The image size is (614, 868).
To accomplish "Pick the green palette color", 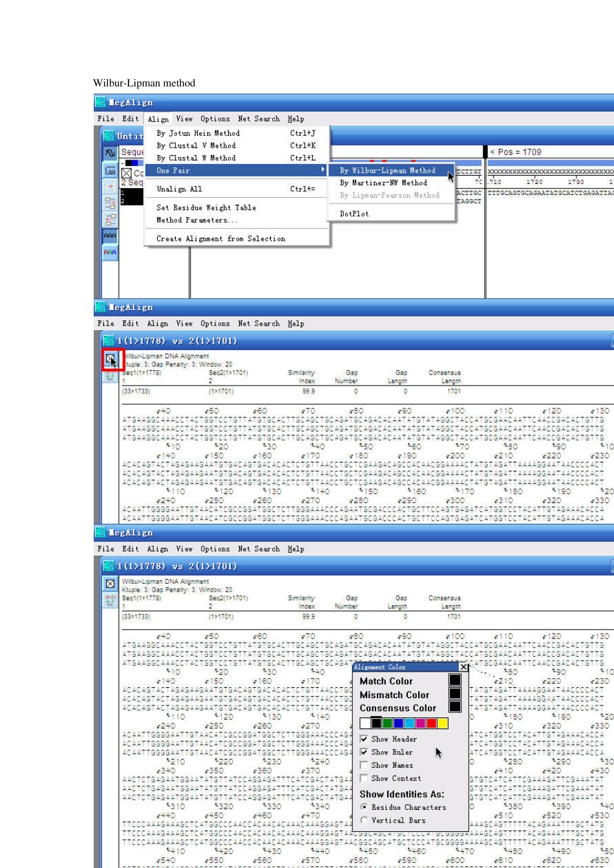I will click(x=388, y=723).
